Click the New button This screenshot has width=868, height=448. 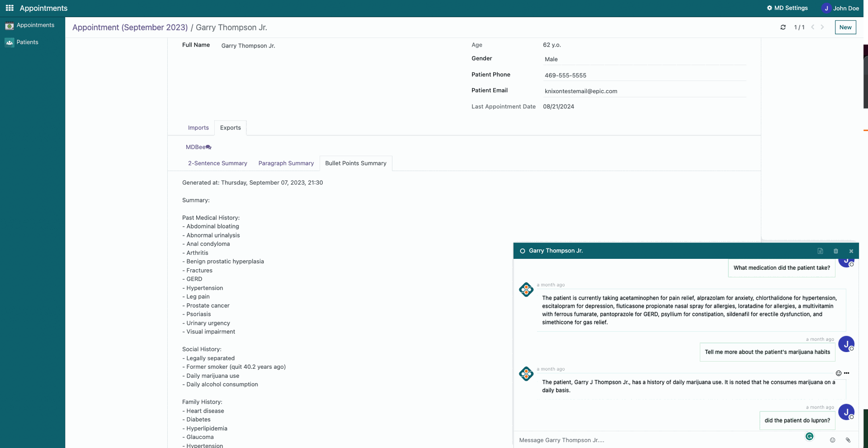845,27
